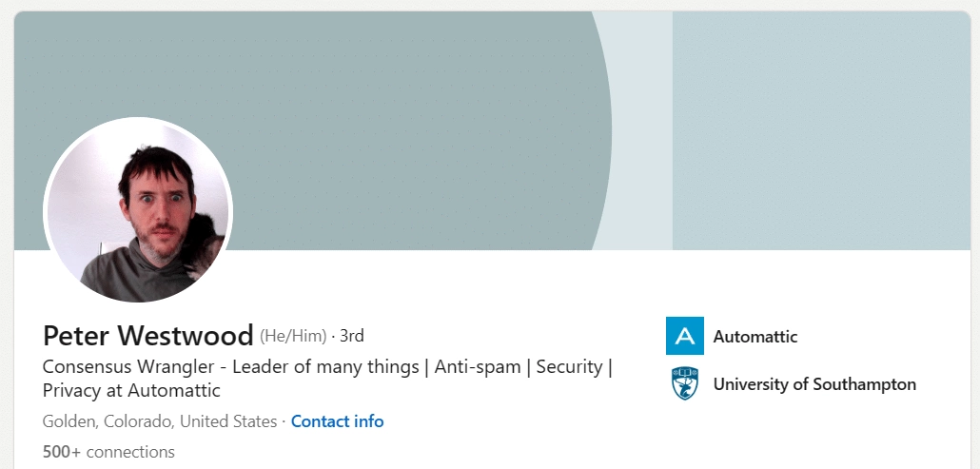
Task: Click the Leader of many things phrase
Action: click(325, 366)
